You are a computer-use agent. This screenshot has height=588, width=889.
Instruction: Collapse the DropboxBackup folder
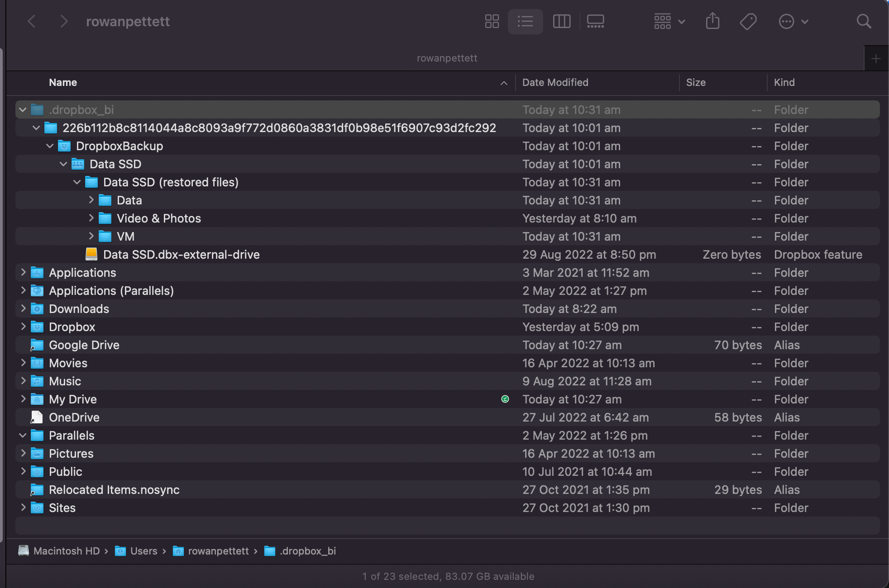point(50,146)
